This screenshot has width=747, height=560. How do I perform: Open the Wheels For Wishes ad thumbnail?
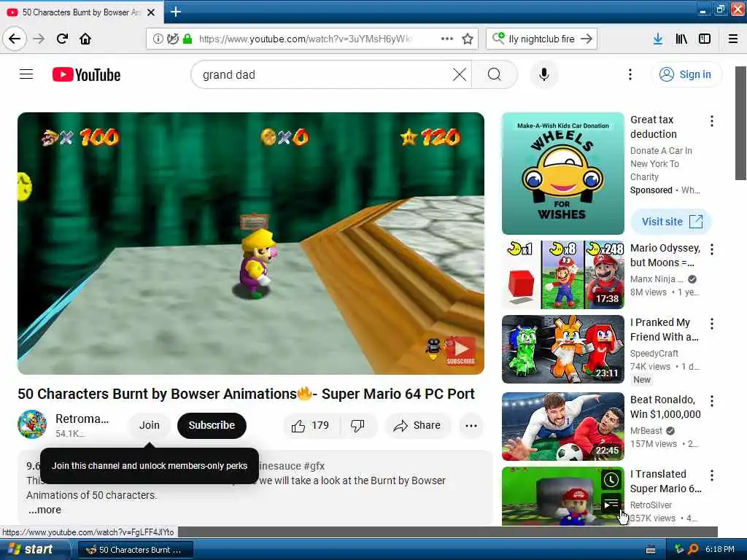[x=562, y=174]
